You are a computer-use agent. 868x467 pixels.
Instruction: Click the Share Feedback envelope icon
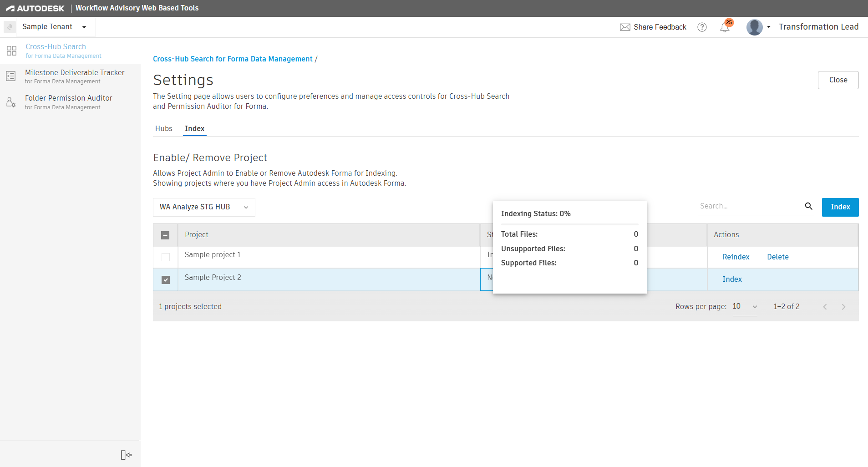(625, 27)
